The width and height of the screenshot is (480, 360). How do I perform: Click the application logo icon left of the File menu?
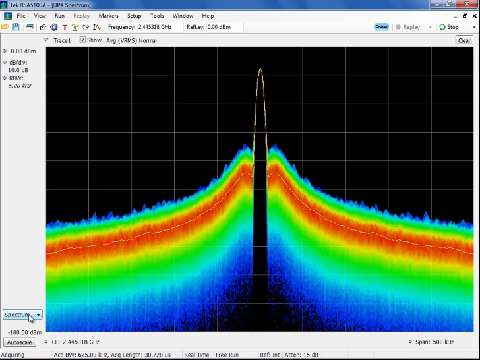[x=8, y=16]
